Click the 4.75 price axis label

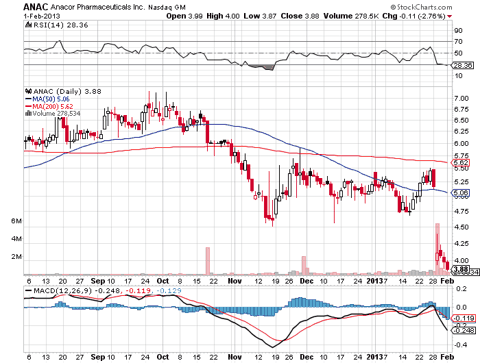pyautogui.click(x=461, y=211)
